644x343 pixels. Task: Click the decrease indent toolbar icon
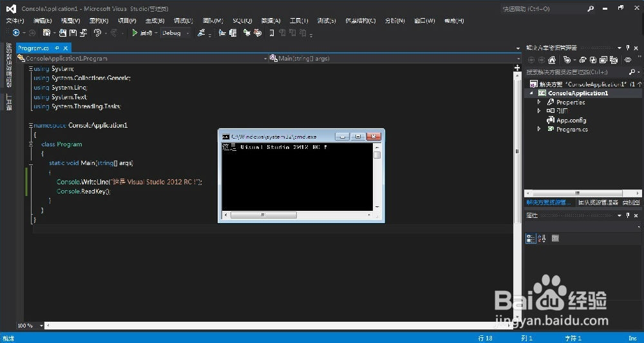point(222,32)
